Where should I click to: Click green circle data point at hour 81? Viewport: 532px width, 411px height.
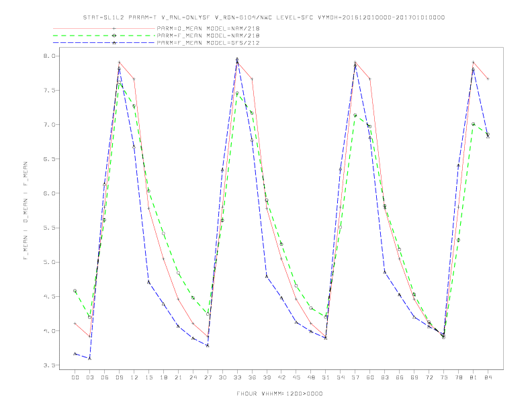pos(474,124)
